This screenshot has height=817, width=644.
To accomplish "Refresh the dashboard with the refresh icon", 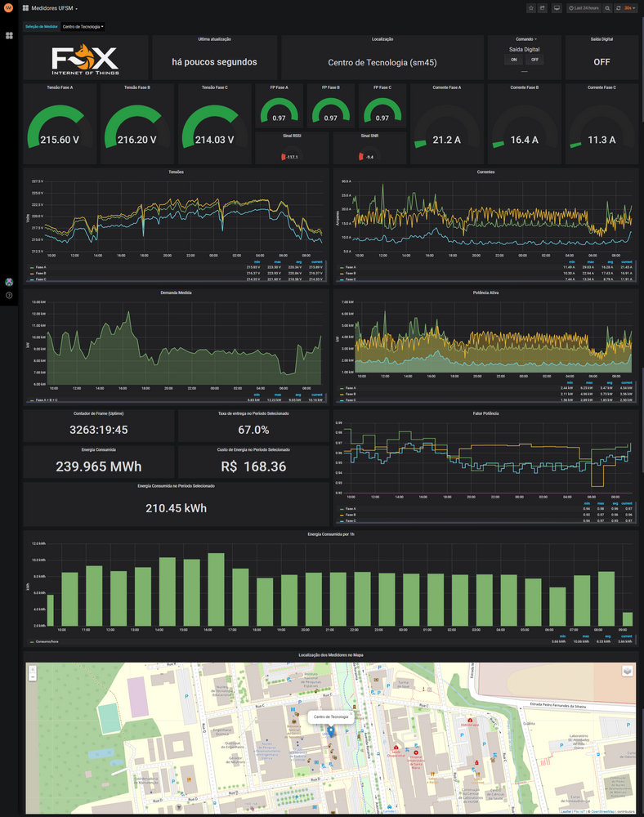I will 618,8.
